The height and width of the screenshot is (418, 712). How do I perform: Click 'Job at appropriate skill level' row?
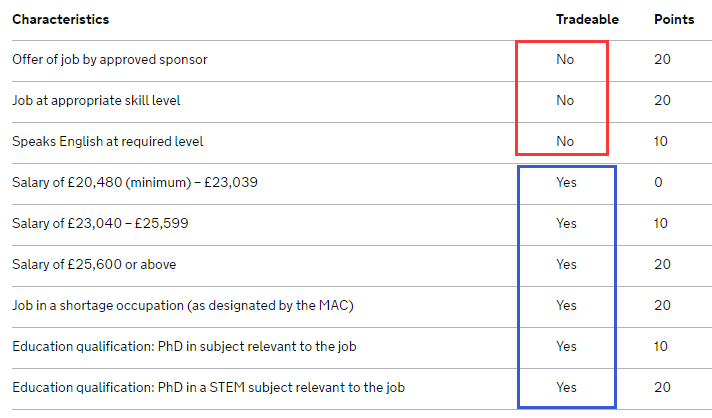click(362, 101)
